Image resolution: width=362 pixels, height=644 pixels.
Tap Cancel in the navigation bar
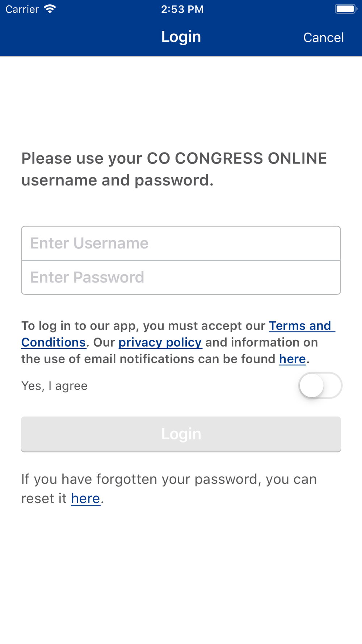tap(323, 38)
